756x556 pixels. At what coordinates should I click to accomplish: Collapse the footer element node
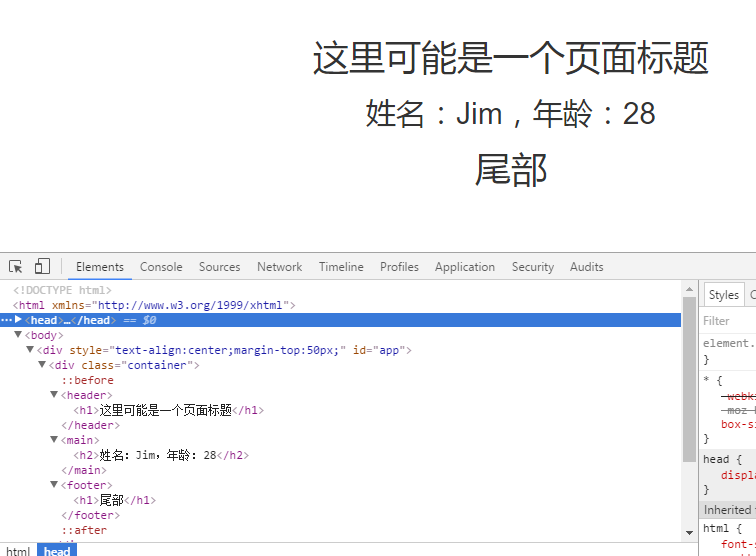click(54, 484)
